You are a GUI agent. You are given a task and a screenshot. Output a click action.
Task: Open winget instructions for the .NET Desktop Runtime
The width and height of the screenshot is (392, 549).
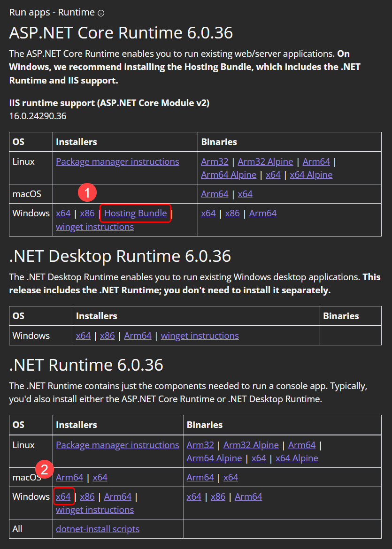coord(200,335)
